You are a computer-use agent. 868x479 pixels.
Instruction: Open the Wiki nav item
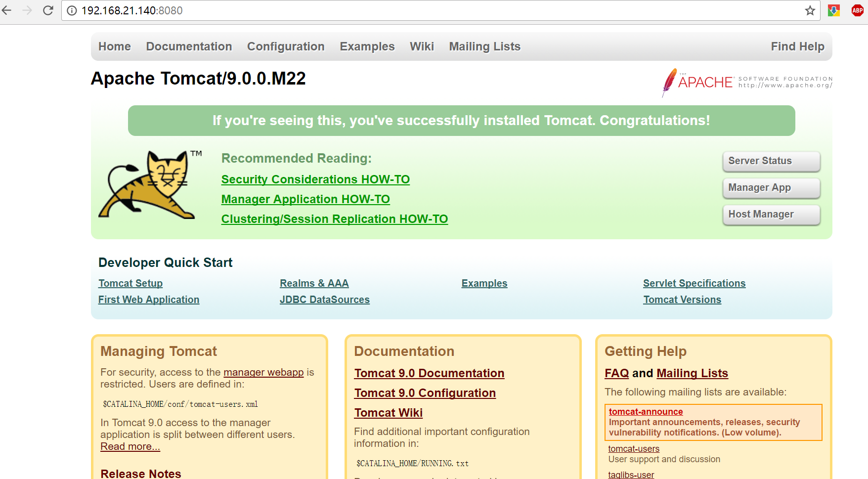tap(422, 46)
